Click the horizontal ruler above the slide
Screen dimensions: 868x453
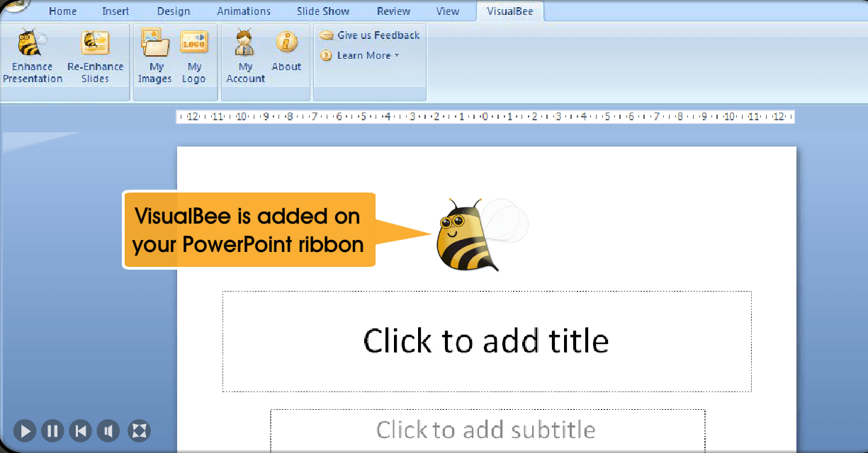pyautogui.click(x=485, y=117)
